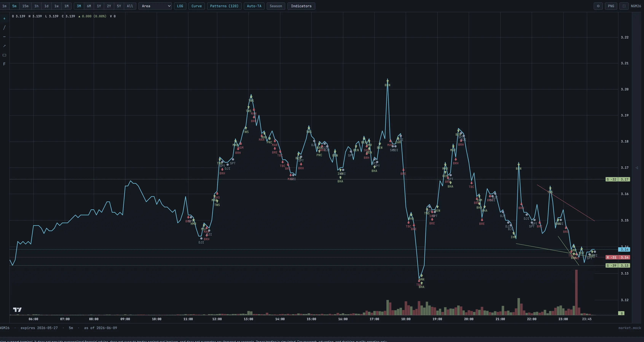This screenshot has width=644, height=342.
Task: Select the rectangle drawing tool
Action: pyautogui.click(x=4, y=55)
